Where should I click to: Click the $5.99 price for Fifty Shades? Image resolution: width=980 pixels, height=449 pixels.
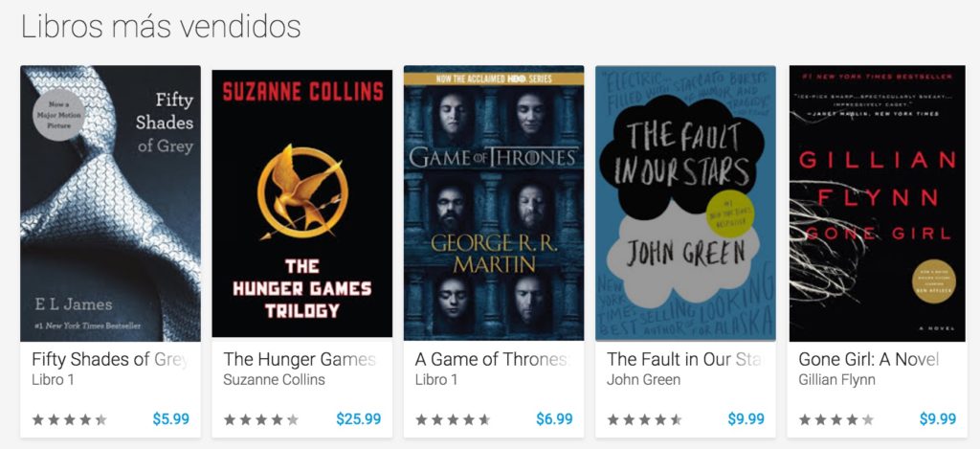coord(170,419)
